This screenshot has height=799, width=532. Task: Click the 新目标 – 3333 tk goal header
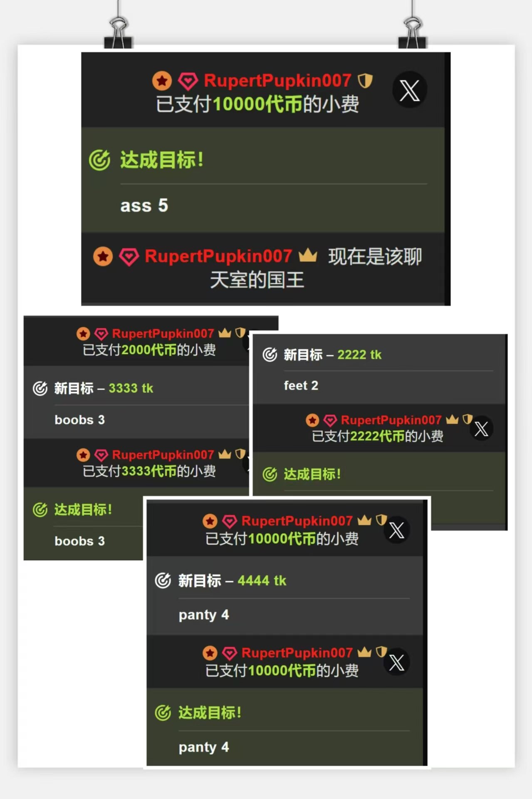[104, 388]
